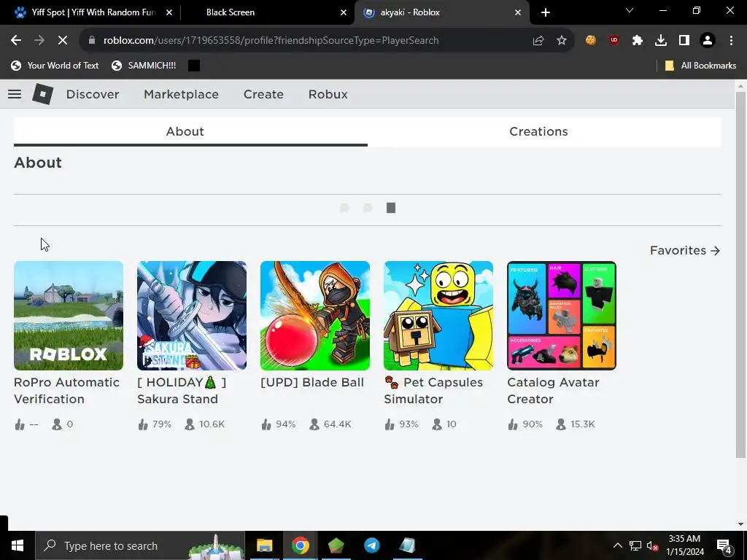Open the notification center icon

coord(724,545)
